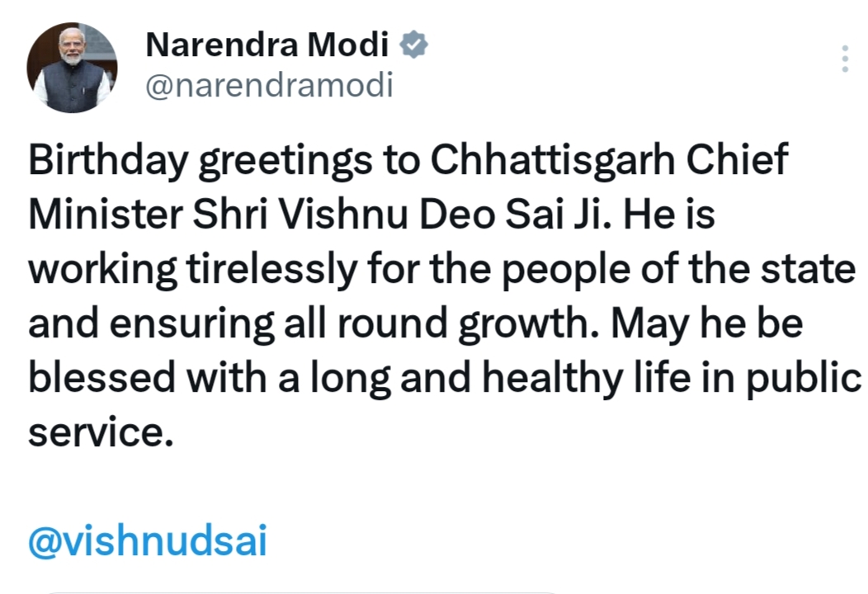Image resolution: width=868 pixels, height=594 pixels.
Task: Click the word 'service.' ending the tweet
Action: [x=101, y=433]
